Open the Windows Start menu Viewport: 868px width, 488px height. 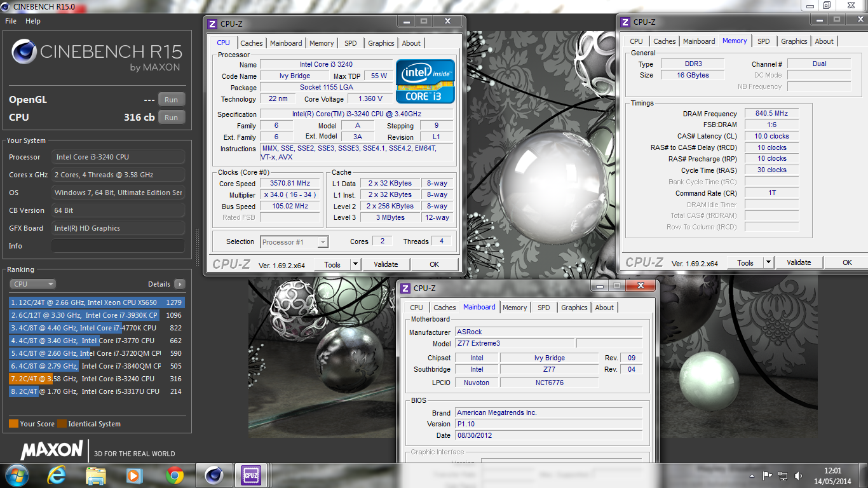[16, 475]
